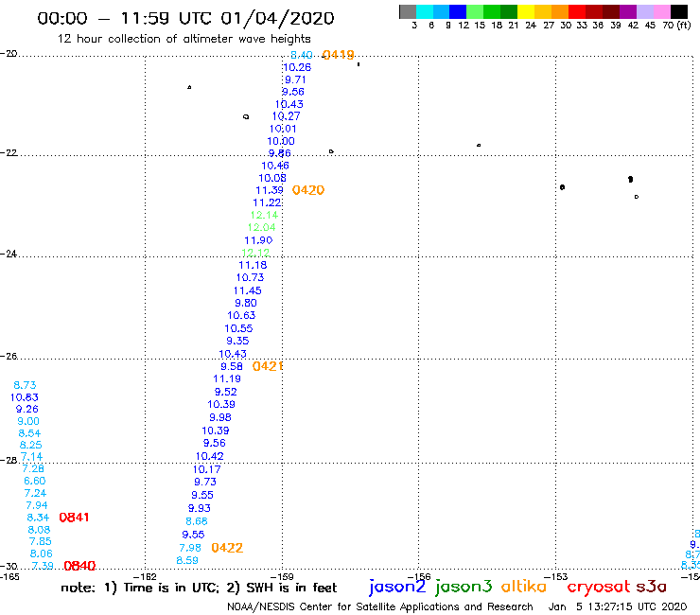Click the wave height value '8.40'
Image resolution: width=700 pixels, height=615 pixels.
[x=302, y=55]
